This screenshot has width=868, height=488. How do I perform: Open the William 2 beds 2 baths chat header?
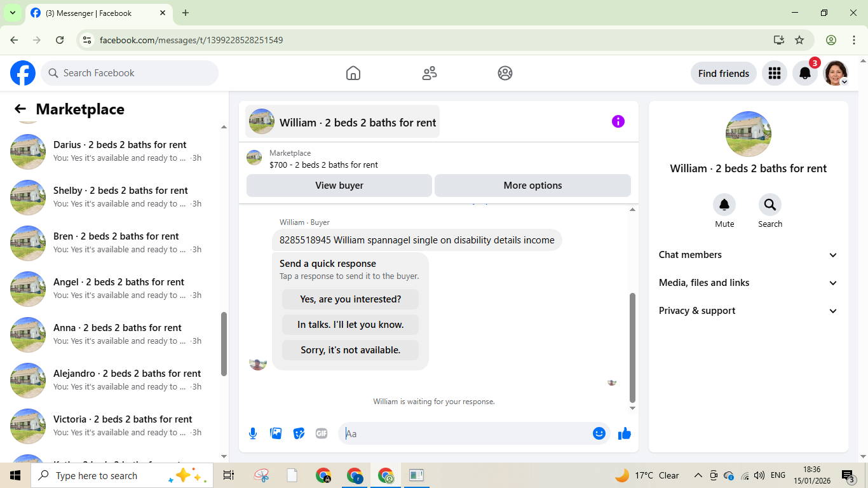click(342, 121)
